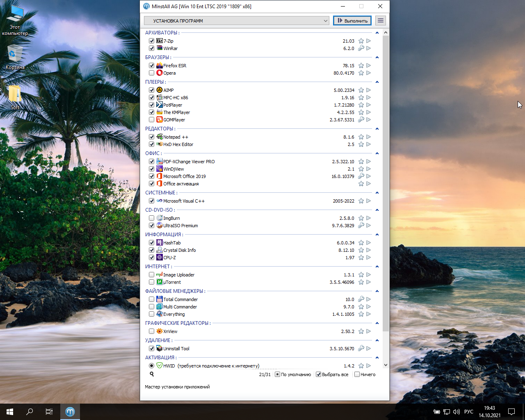The height and width of the screenshot is (420, 525).
Task: Click the star icon for Firefox ESR
Action: pos(361,66)
